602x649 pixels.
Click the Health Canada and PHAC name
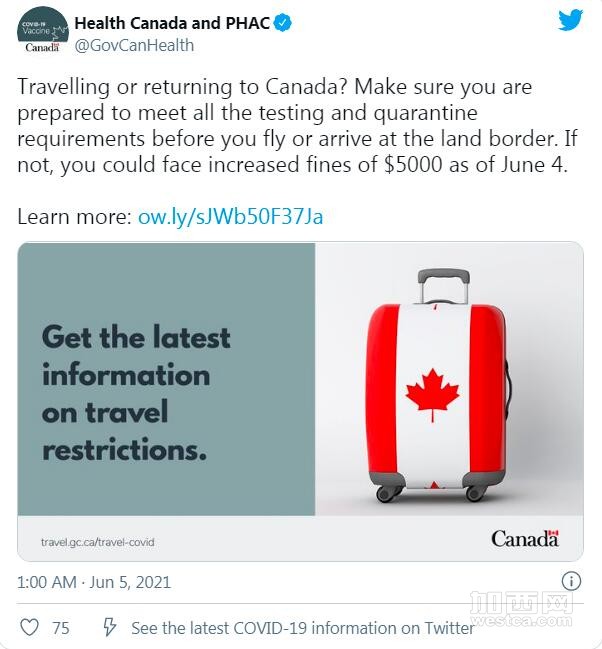172,23
